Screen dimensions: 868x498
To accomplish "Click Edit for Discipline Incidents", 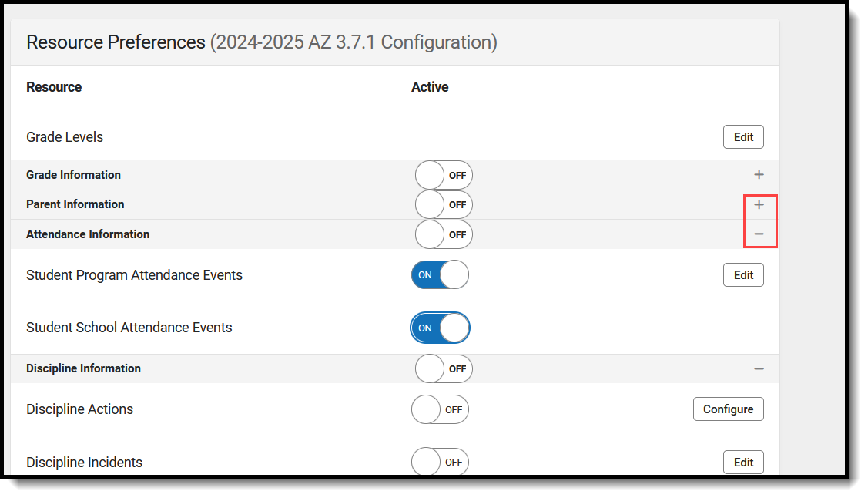I will [x=743, y=463].
